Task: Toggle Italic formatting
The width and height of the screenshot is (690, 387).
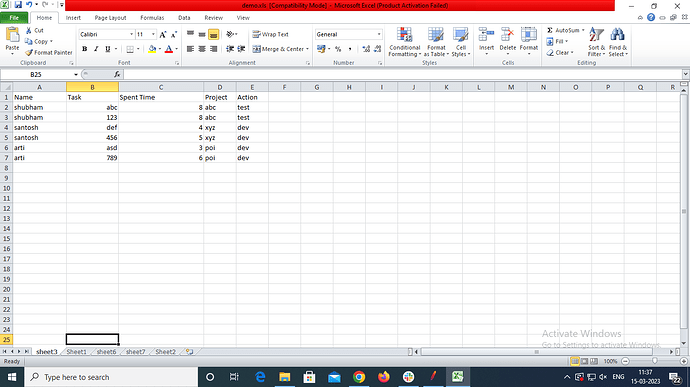Action: pos(96,49)
